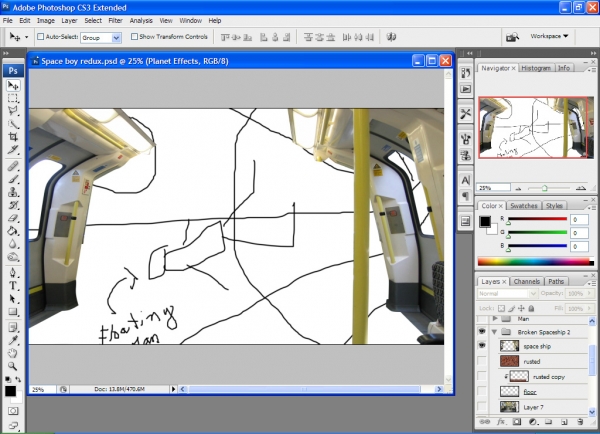Click the foreground color in Color panel
The height and width of the screenshot is (434, 600).
point(485,221)
